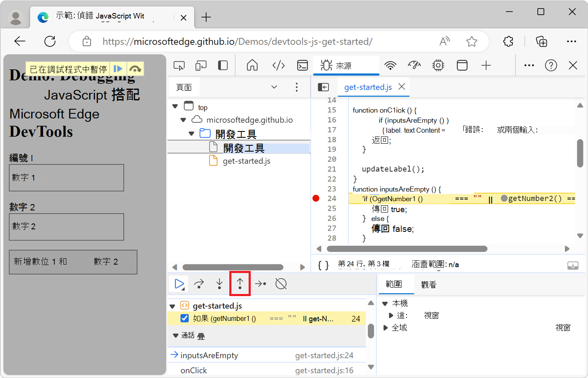Click the code editor vertical scrollbar thumb
Screen dimensions: 588x378
(x=580, y=153)
